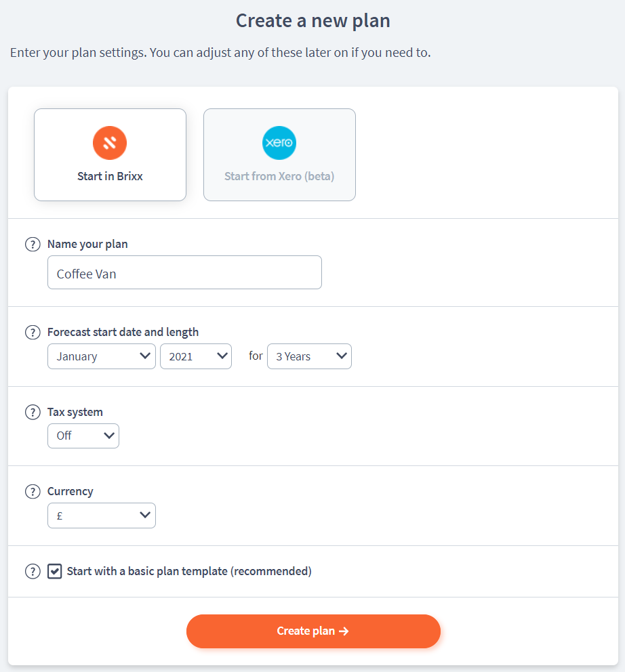Show help for the Currency setting
This screenshot has height=672, width=625.
pos(33,492)
